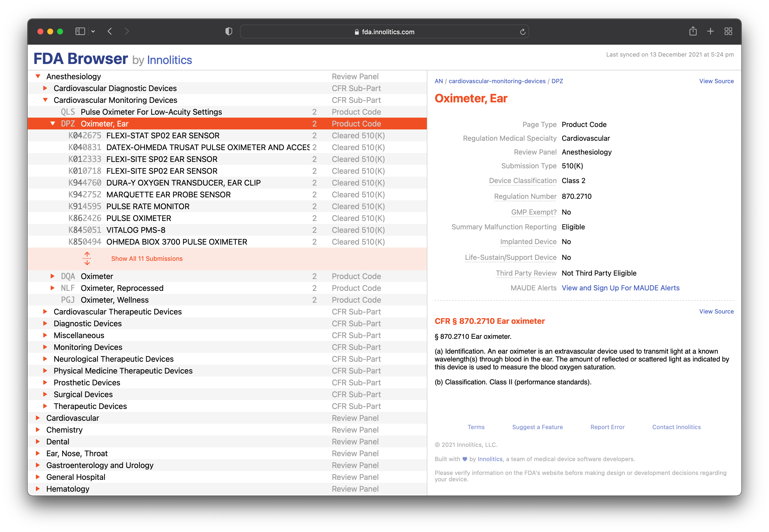Expand the Cardiovascular Diagnostic Devices tree item
The image size is (769, 532).
coord(47,88)
